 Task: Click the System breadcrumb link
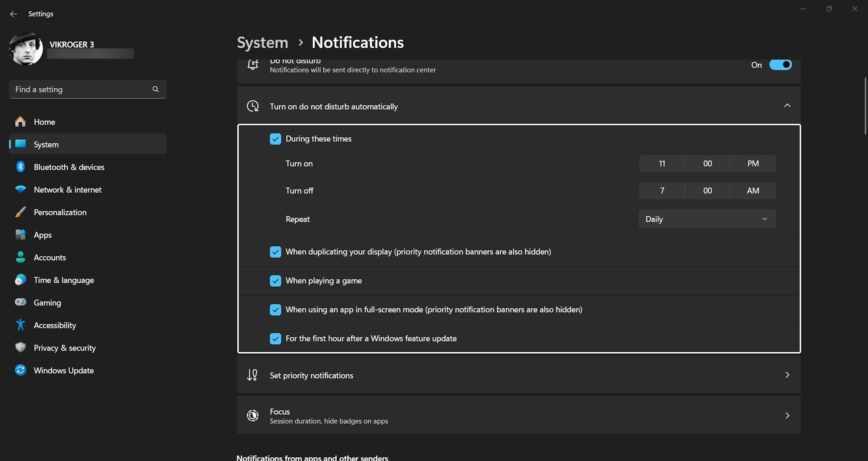tap(262, 43)
